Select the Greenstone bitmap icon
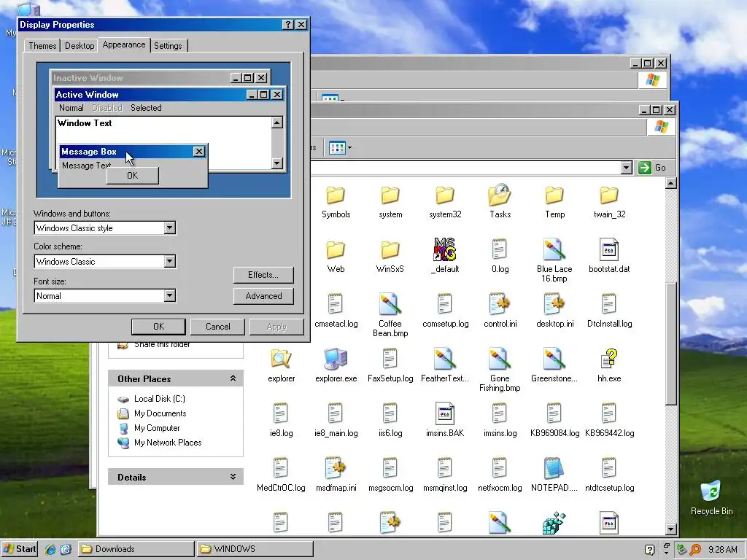 pos(554,359)
